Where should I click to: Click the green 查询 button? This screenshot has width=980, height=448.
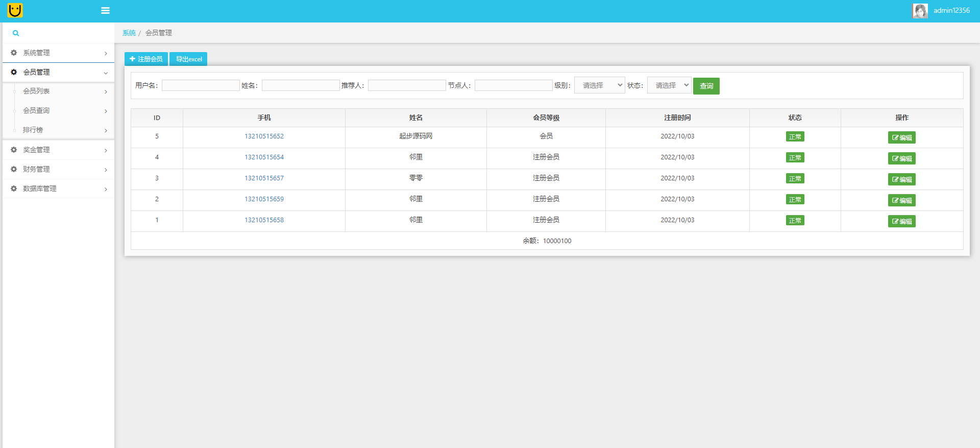tap(706, 86)
